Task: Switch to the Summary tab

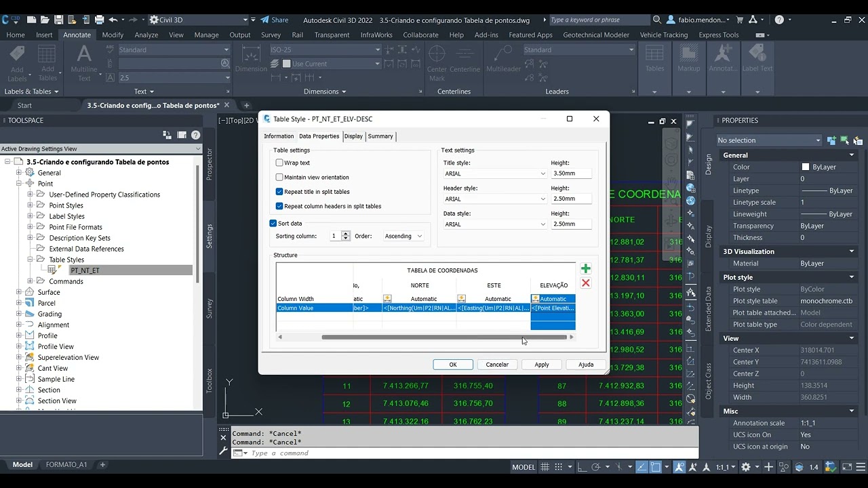Action: point(380,136)
